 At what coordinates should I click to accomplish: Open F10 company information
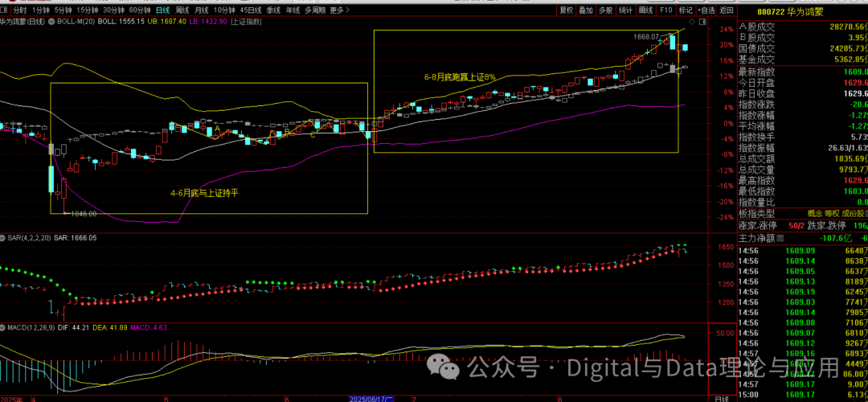666,10
